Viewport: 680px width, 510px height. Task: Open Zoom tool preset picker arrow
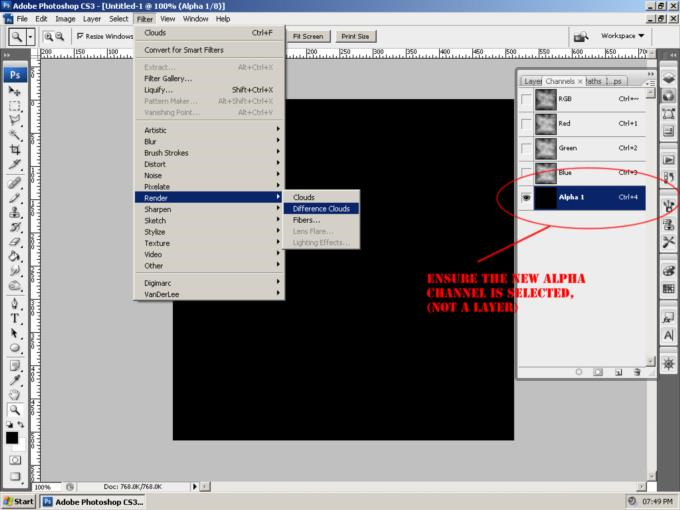pyautogui.click(x=30, y=37)
